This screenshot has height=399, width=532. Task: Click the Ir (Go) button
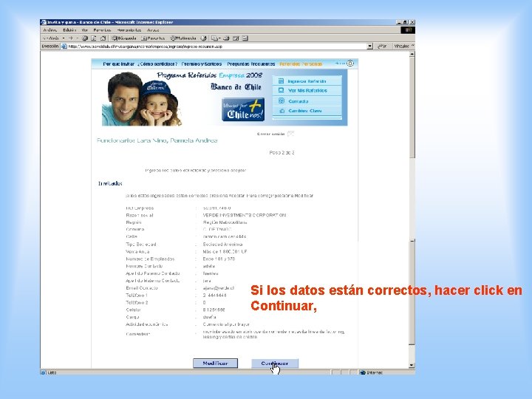coord(382,46)
